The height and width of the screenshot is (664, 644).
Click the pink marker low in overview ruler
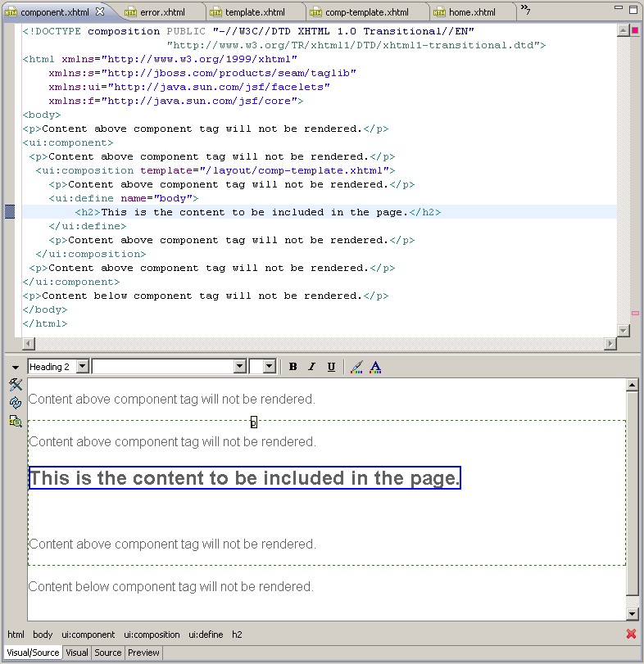coord(635,313)
